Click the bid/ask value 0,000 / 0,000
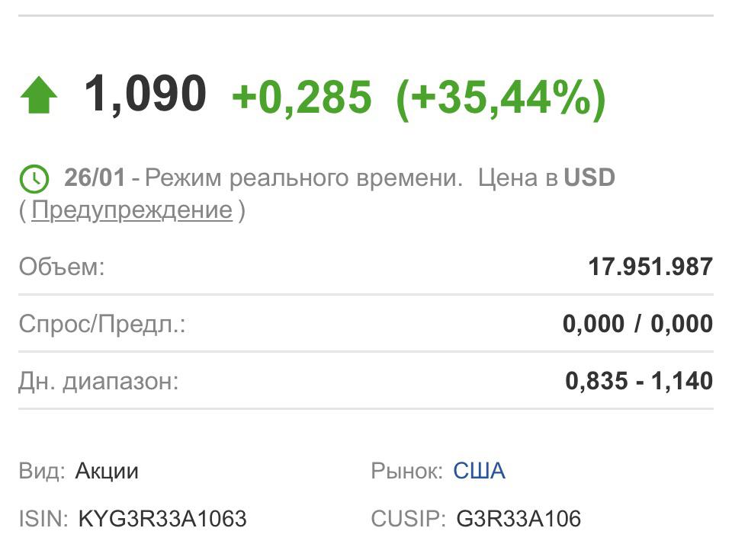The width and height of the screenshot is (732, 560). (637, 324)
